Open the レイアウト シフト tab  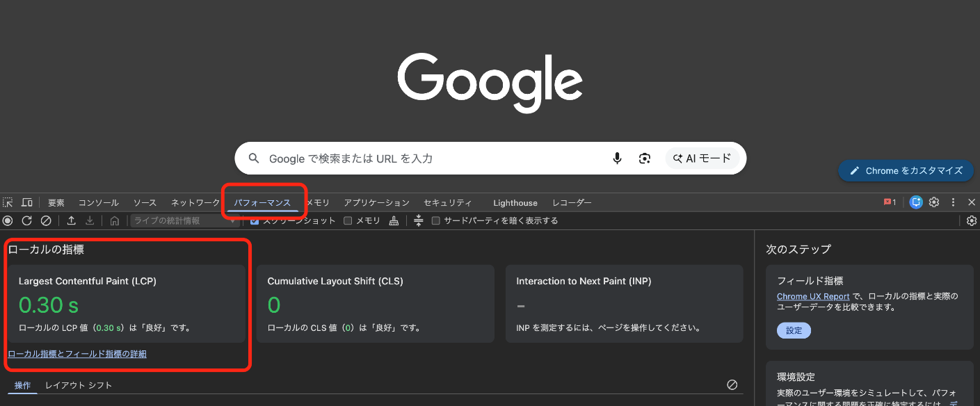click(x=79, y=385)
